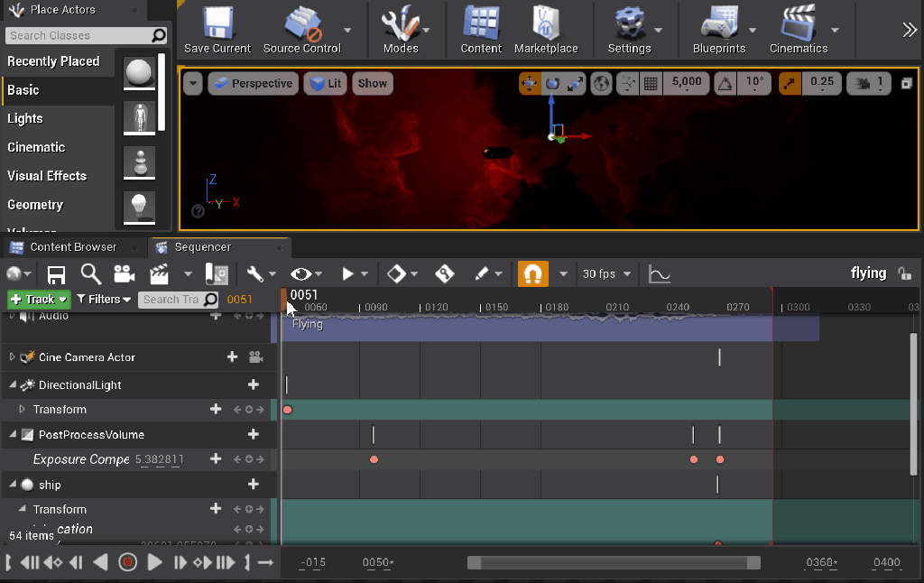Expand the Cine Camera Actor track
Screen dimensions: 924x583
pyautogui.click(x=13, y=357)
